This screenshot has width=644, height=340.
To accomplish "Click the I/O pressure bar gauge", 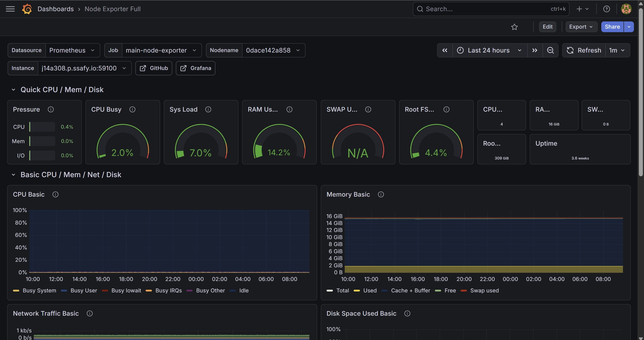I will 42,155.
